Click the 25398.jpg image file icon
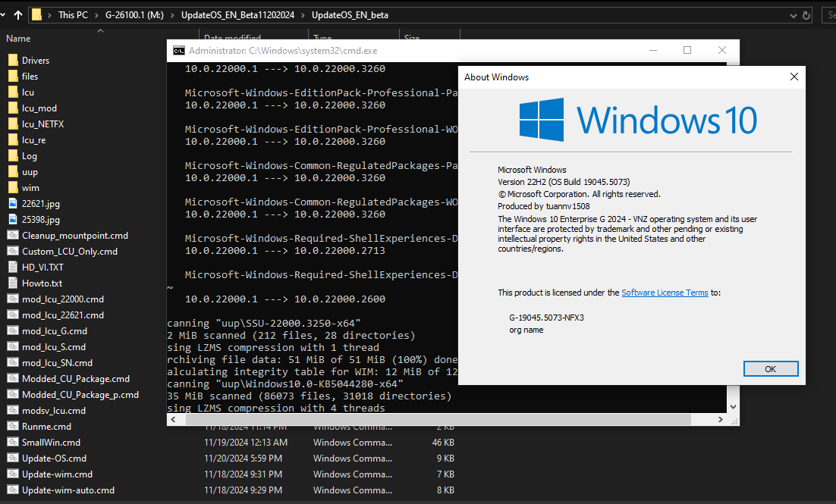Screen dimensions: 836x504 14,220
